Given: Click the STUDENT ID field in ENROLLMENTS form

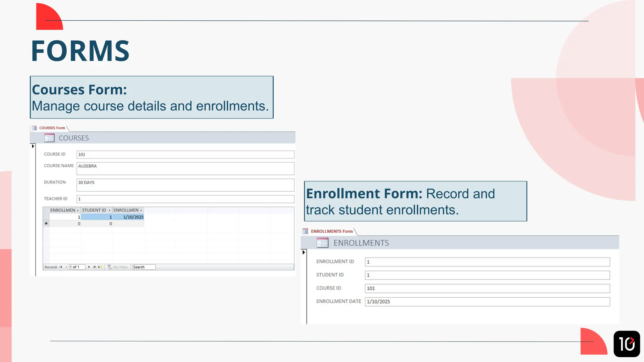Looking at the screenshot, I should pyautogui.click(x=487, y=275).
